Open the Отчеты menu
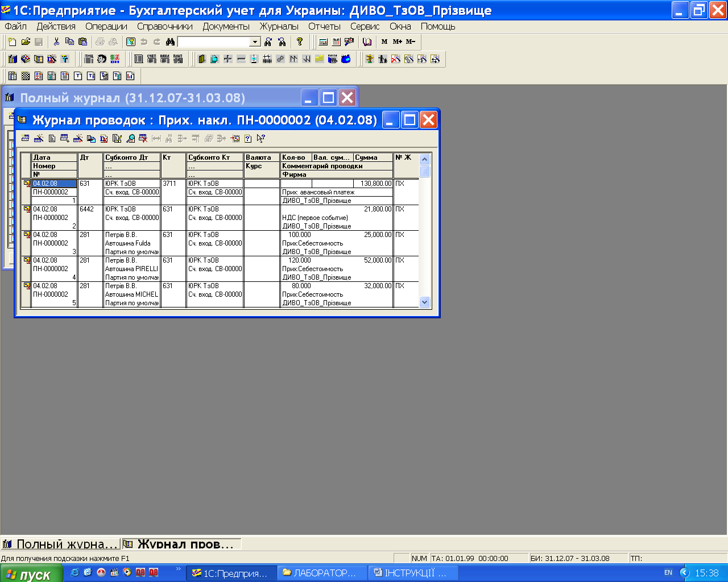728x582 pixels. point(324,26)
